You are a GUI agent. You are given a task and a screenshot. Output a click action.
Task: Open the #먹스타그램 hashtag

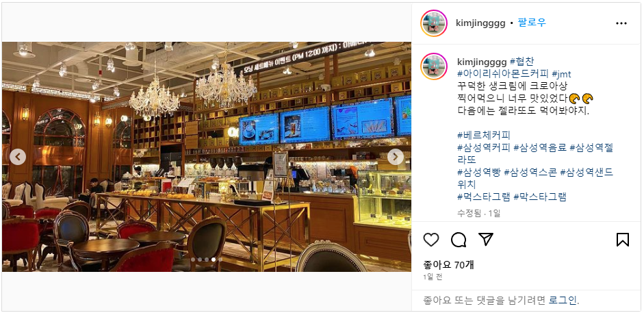tap(483, 197)
